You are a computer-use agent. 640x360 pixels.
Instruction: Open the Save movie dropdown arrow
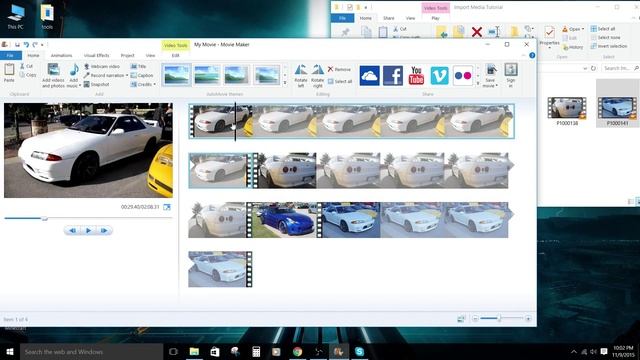pos(496,85)
